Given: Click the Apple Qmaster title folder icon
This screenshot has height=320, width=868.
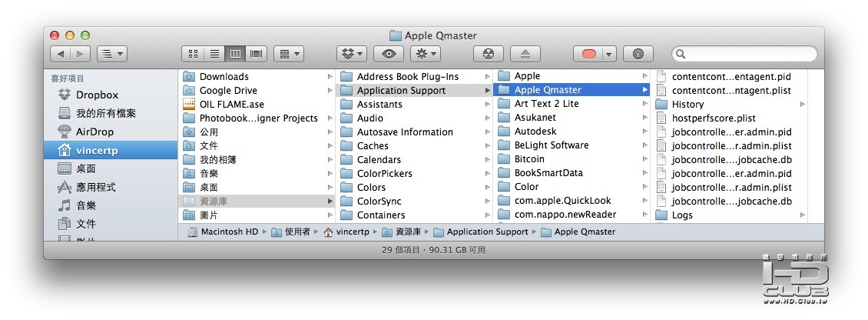Looking at the screenshot, I should click(x=396, y=35).
